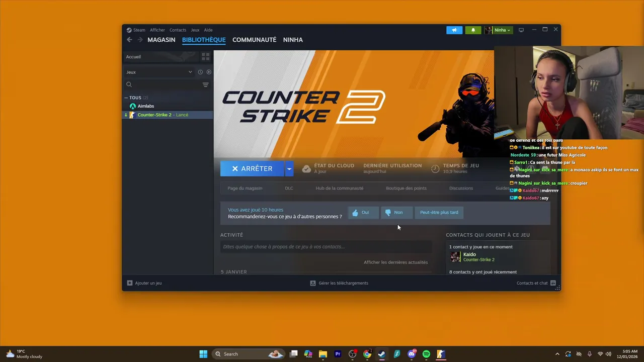Switch to the BIBLIOTHÈQUE tab
This screenshot has width=644, height=362.
tap(204, 40)
